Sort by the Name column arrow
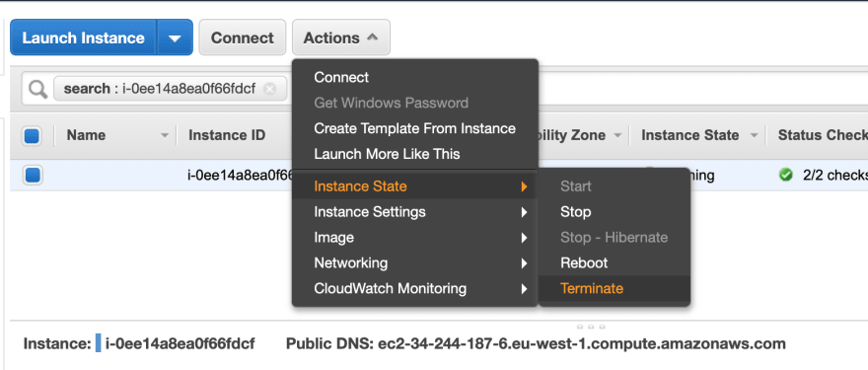This screenshot has height=370, width=868. 165,136
